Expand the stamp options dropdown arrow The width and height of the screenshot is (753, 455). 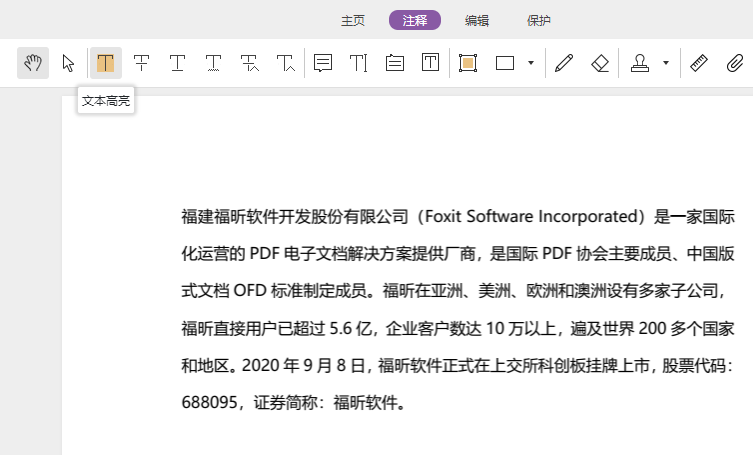tap(666, 63)
